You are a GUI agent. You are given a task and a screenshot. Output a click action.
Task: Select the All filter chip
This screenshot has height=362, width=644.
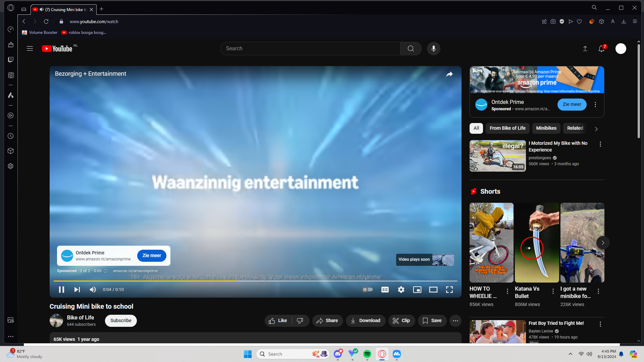(476, 128)
